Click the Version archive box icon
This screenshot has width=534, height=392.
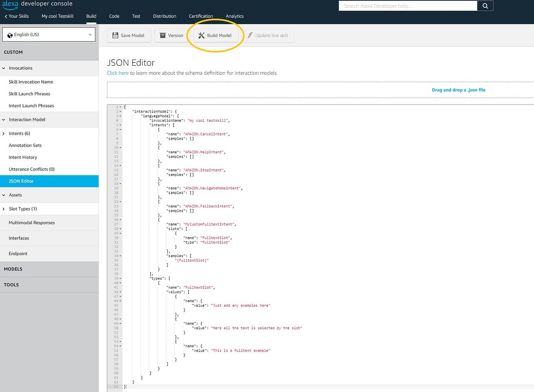click(x=162, y=35)
